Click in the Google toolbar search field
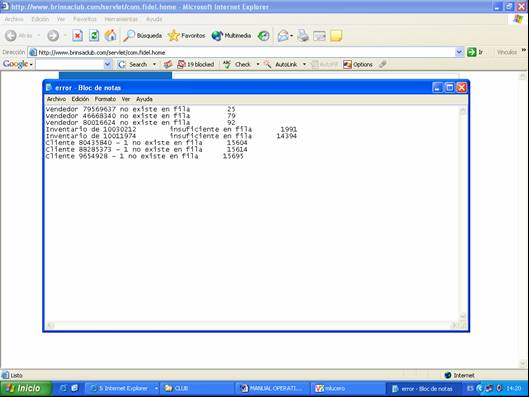The height and width of the screenshot is (397, 529). click(70, 64)
